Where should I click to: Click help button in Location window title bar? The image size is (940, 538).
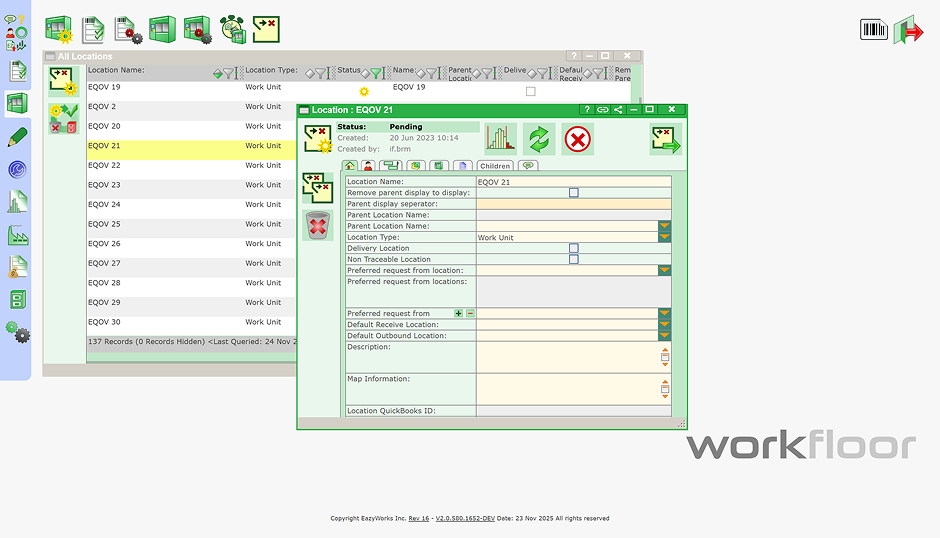coord(587,110)
